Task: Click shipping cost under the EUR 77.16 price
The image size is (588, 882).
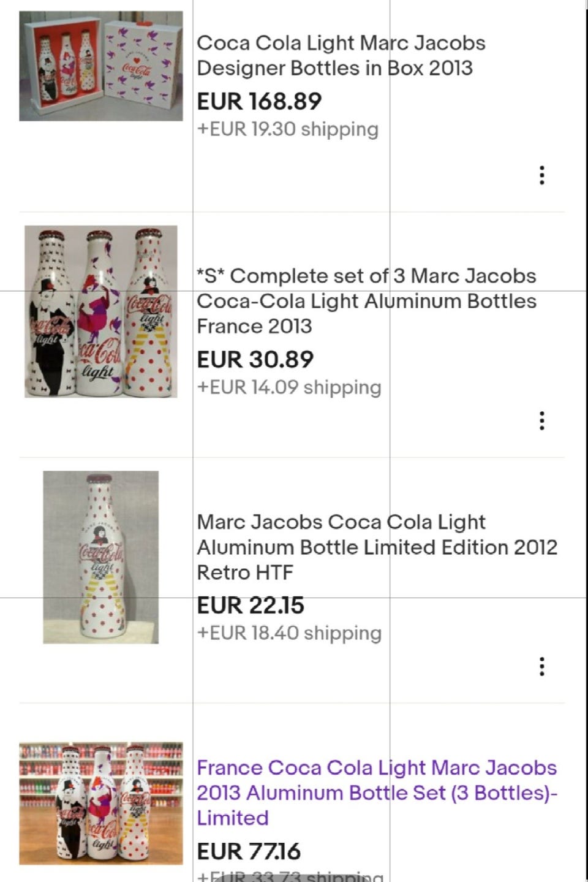Action: [x=290, y=876]
